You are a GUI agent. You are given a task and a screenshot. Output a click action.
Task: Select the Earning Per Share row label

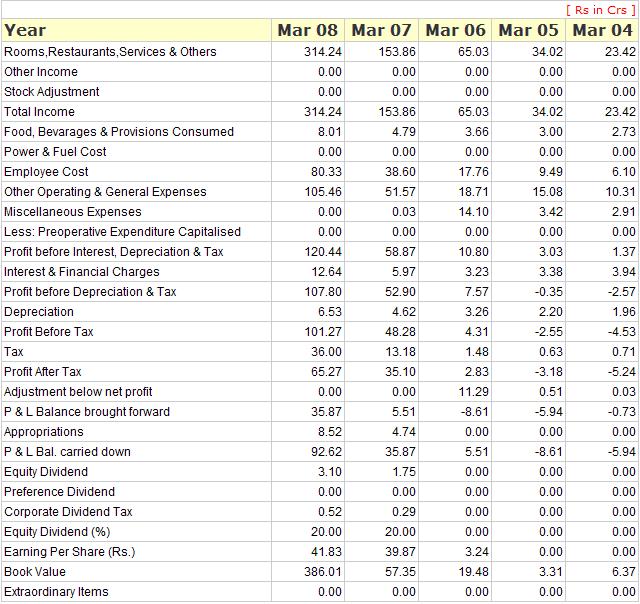69,552
